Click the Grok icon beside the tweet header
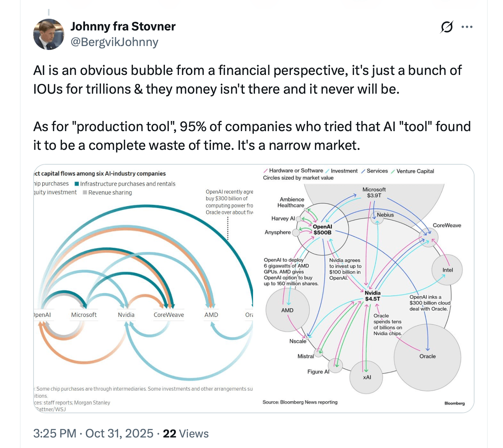The image size is (503, 448). tap(447, 27)
